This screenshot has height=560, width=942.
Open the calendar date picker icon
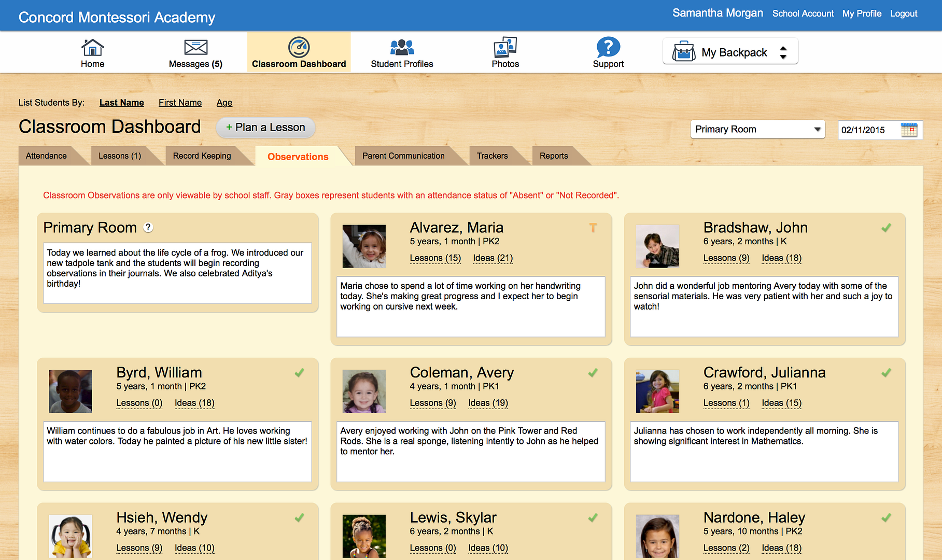point(909,130)
